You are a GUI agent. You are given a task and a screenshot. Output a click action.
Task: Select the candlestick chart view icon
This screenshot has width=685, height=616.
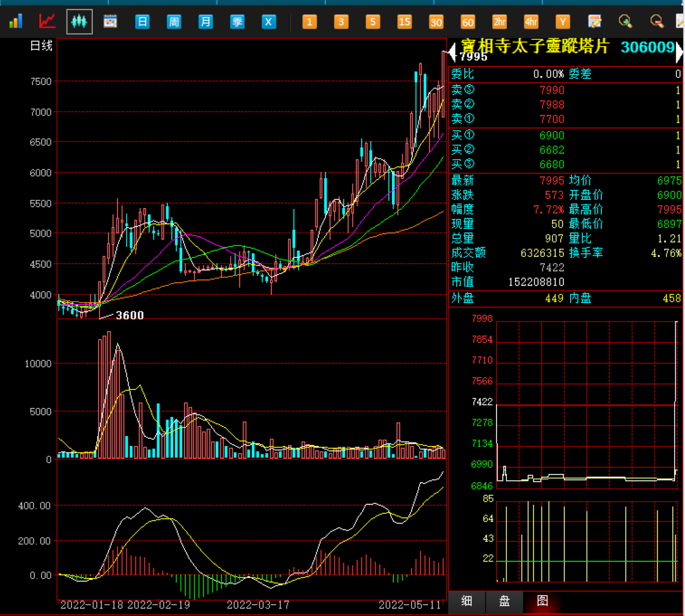coord(79,21)
